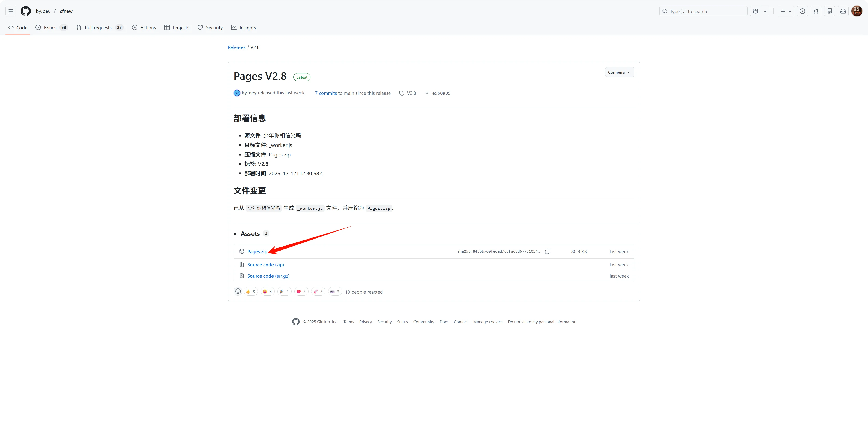Toggle the rocket reaction
The image size is (868, 442).
[318, 291]
